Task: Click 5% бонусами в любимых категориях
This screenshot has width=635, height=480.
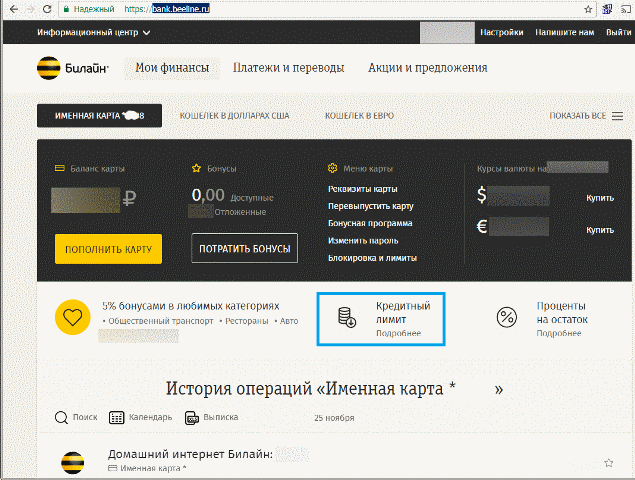Action: (x=191, y=306)
